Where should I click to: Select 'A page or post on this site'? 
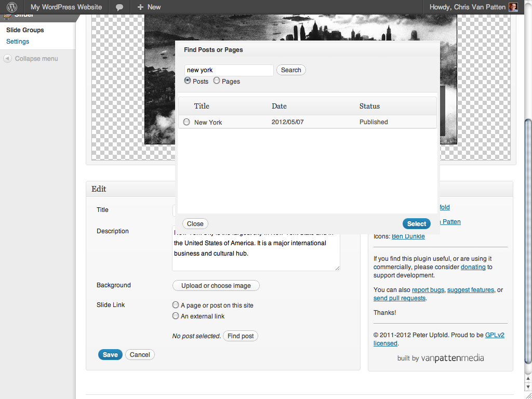(x=176, y=304)
